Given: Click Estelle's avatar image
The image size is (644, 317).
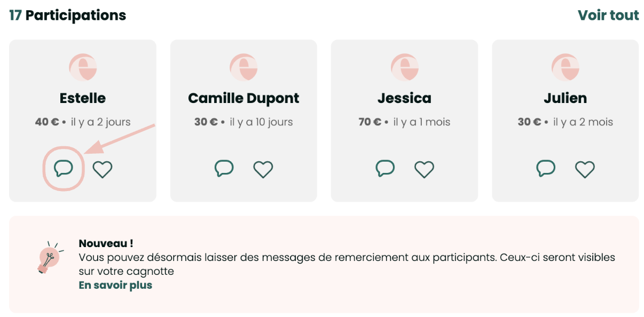Looking at the screenshot, I should 83,68.
